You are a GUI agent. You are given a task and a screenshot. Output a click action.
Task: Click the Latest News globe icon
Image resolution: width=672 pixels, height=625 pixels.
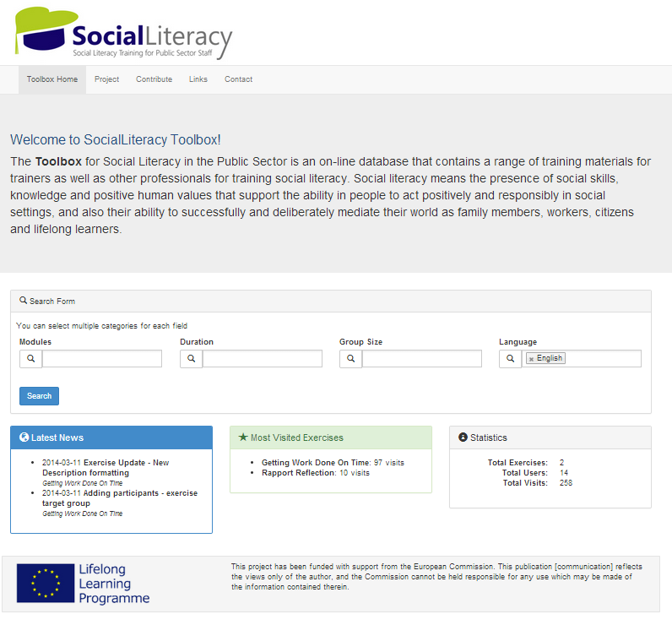(x=24, y=437)
